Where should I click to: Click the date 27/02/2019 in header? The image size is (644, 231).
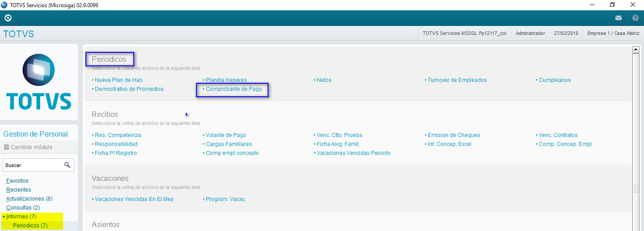tap(566, 33)
